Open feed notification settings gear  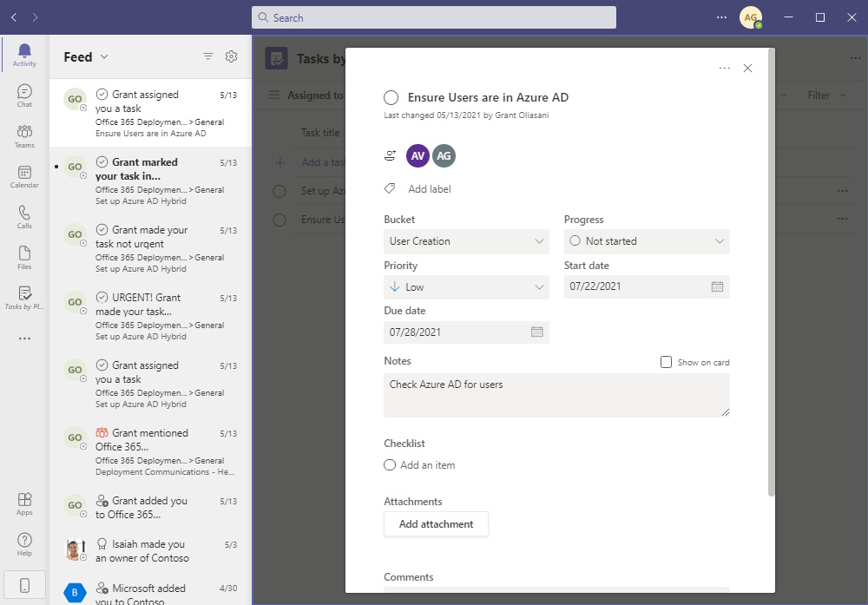click(232, 56)
